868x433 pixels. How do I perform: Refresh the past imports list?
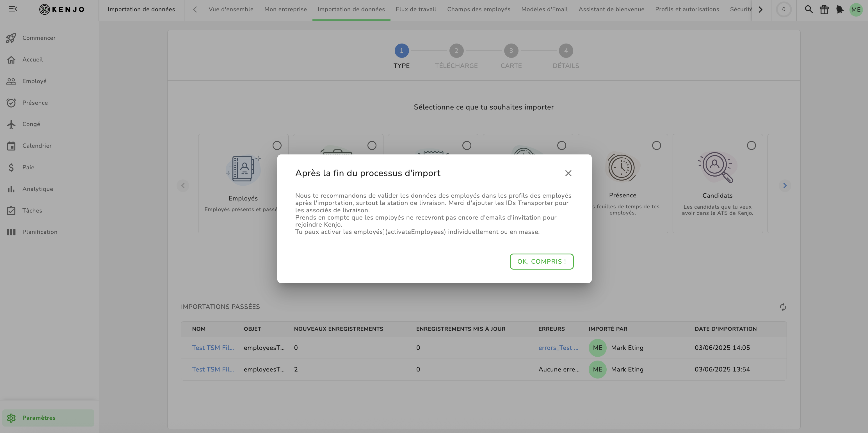pyautogui.click(x=783, y=307)
